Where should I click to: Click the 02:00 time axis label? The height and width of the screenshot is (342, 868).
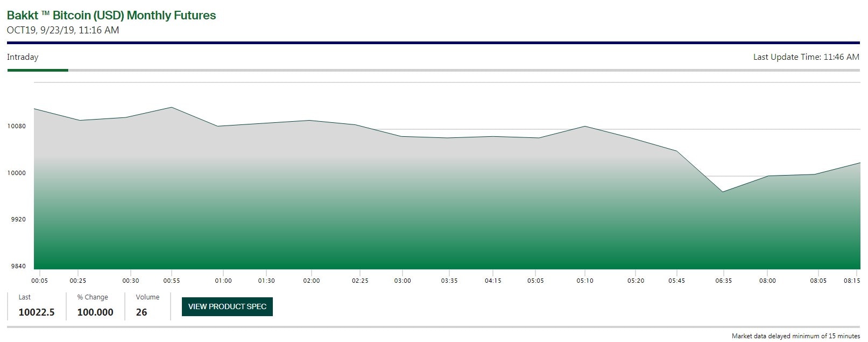pos(312,281)
